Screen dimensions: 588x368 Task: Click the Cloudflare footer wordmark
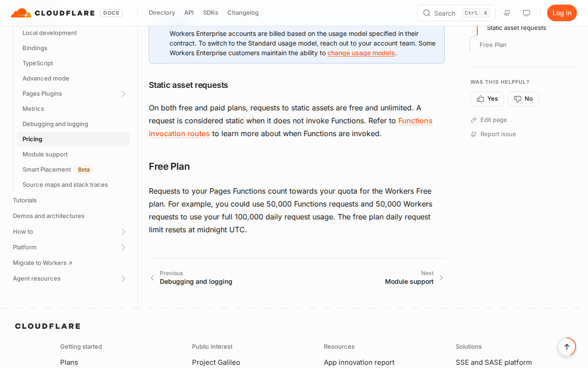(48, 326)
